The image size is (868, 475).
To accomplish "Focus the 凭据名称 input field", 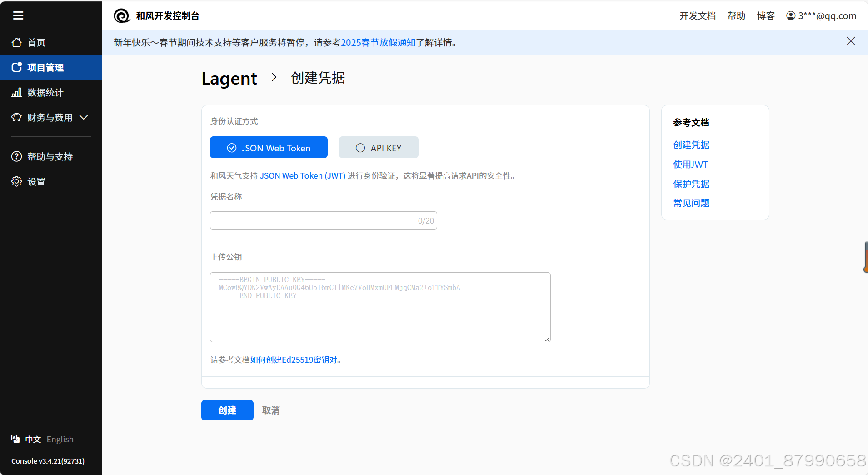I will tap(323, 220).
